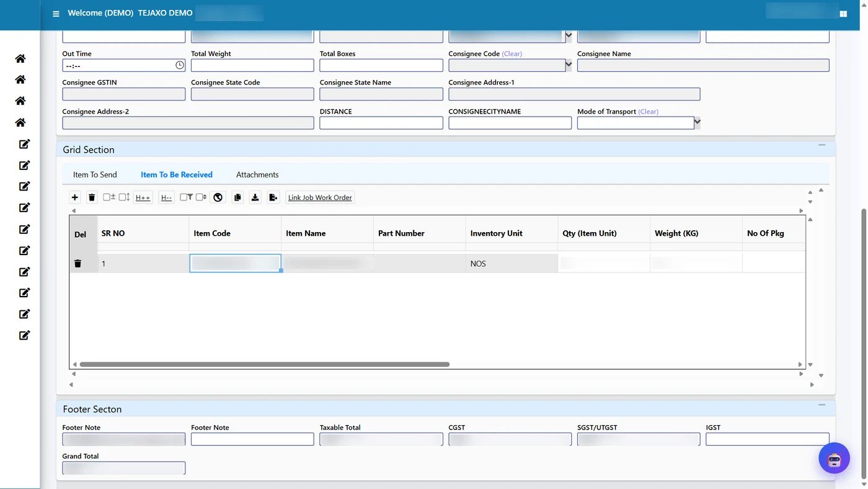Click the grid's horizontal scrollbar thumb
Screen dimensions: 868x489
pyautogui.click(x=265, y=364)
